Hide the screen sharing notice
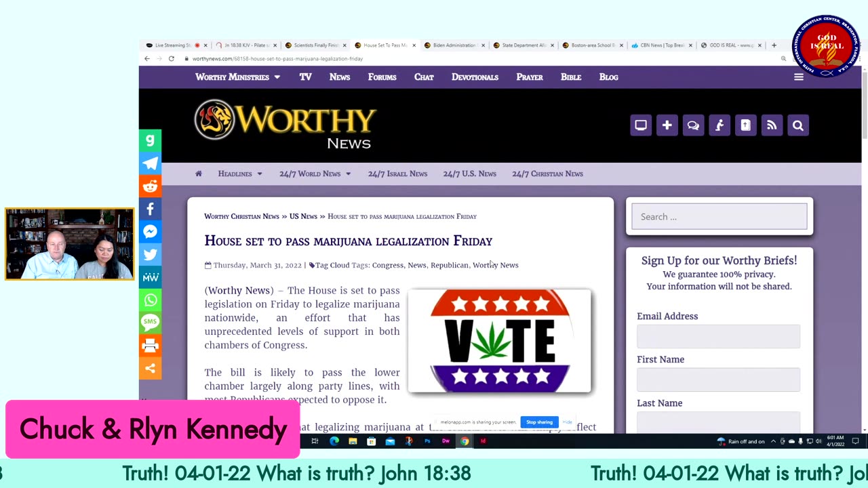The height and width of the screenshot is (488, 868). tap(567, 422)
